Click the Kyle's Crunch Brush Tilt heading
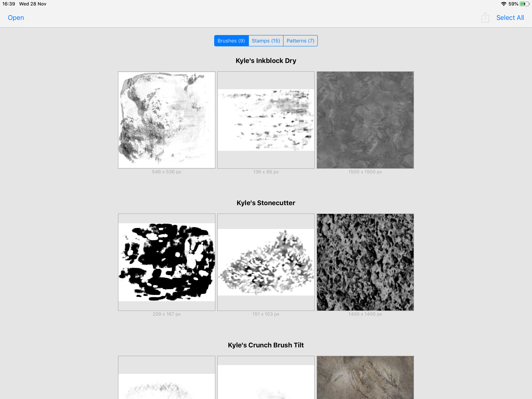 [266, 345]
